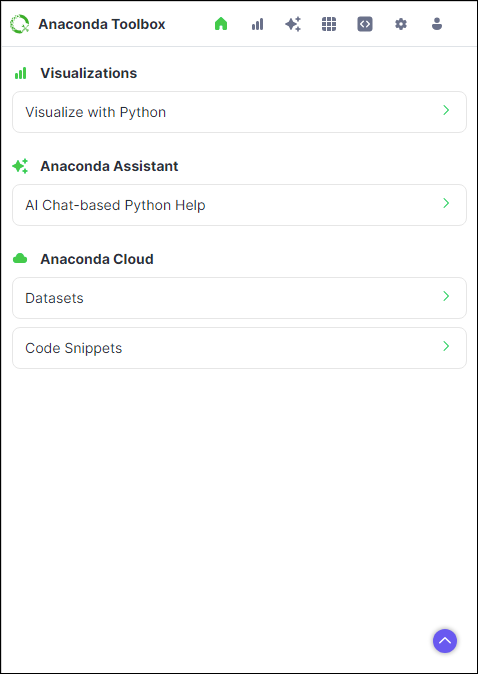Open the Datasets card
This screenshot has width=478, height=674.
click(239, 298)
